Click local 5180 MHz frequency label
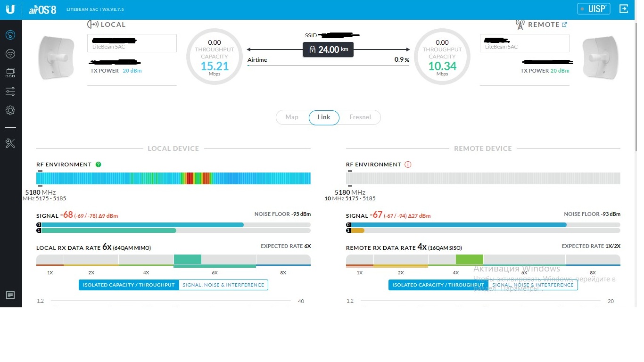 (41, 192)
